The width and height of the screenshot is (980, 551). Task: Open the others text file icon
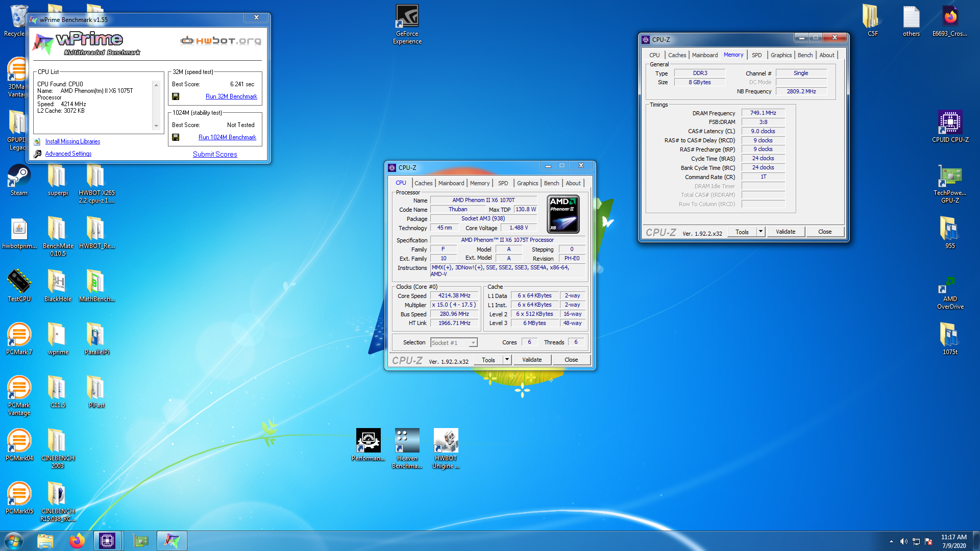point(911,21)
